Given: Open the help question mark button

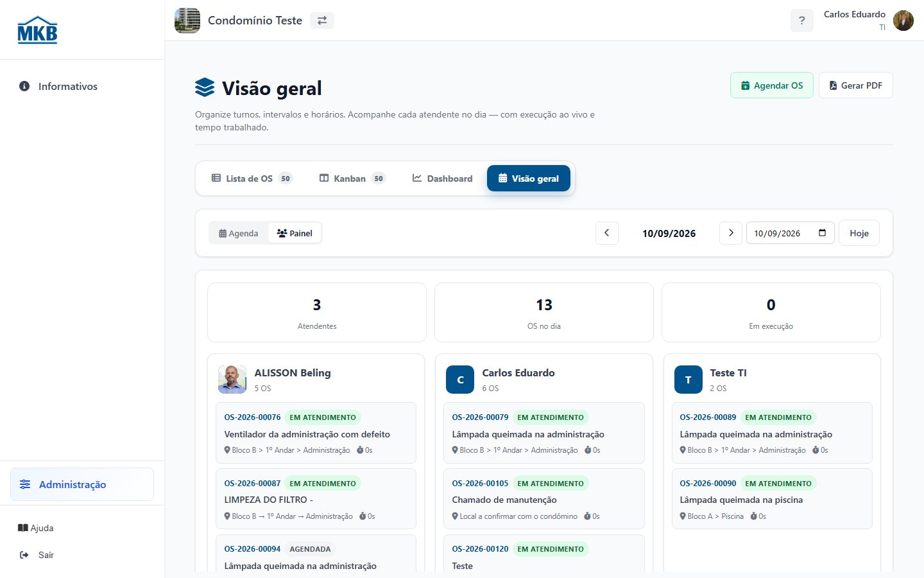Looking at the screenshot, I should (801, 21).
